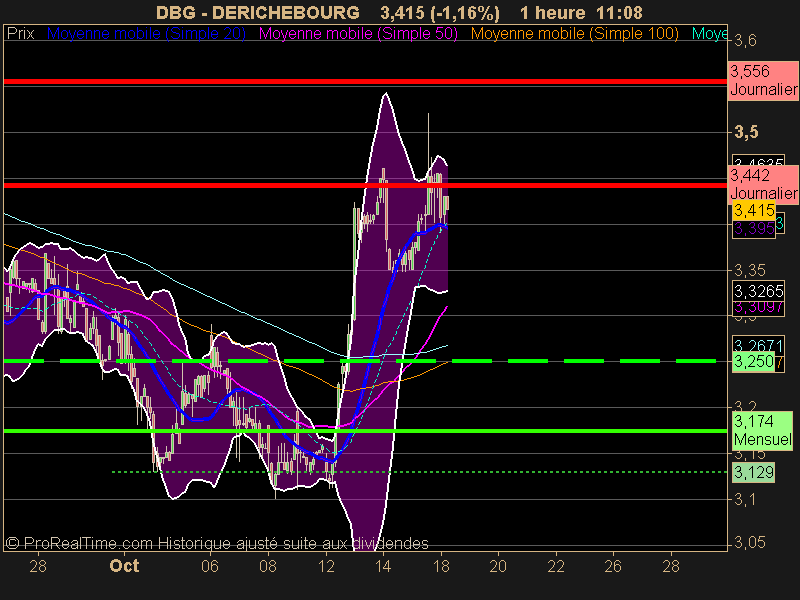Click the 3,129 support level tag

tap(754, 472)
